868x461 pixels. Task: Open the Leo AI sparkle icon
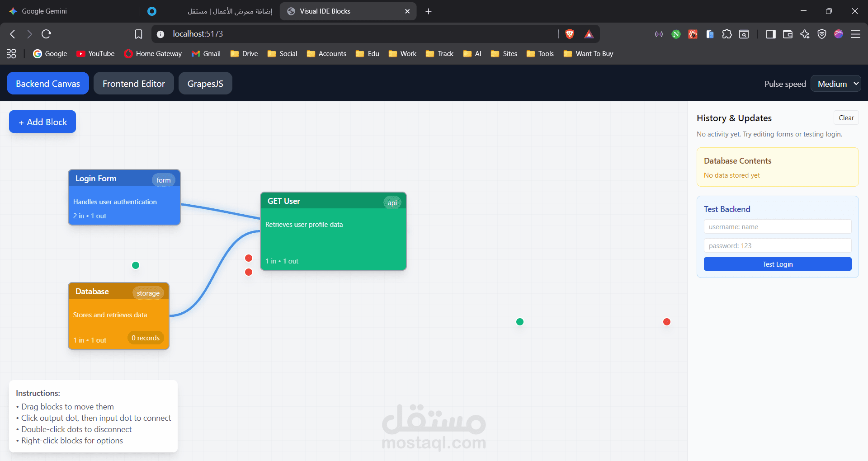tap(806, 34)
